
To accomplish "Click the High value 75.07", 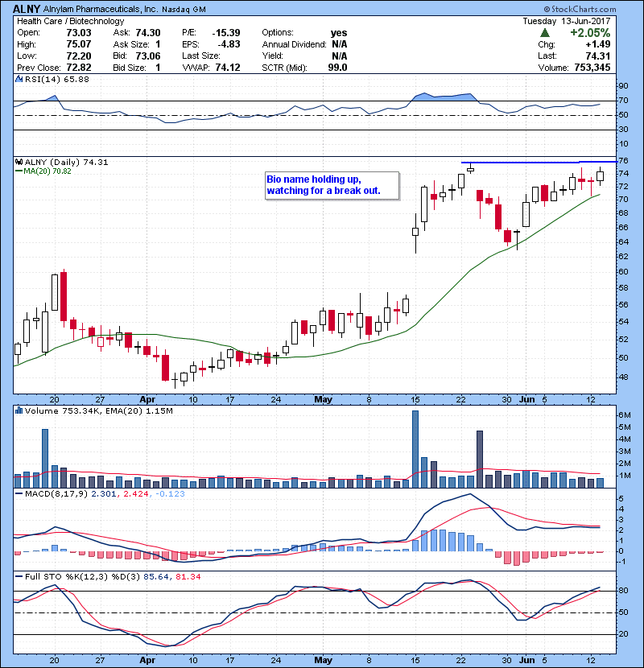I will pos(79,44).
